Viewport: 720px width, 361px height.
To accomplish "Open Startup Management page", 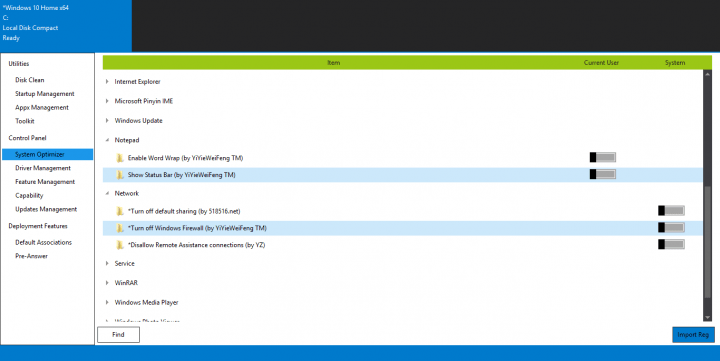I will pyautogui.click(x=45, y=94).
